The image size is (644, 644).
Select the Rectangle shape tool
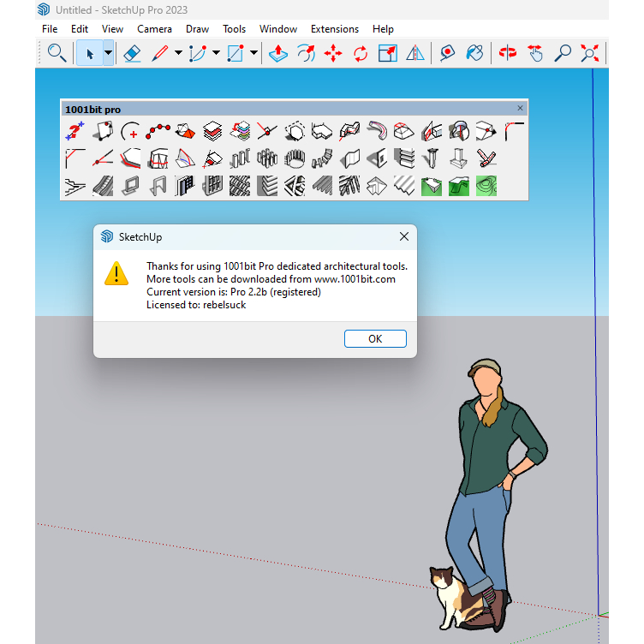point(236,53)
